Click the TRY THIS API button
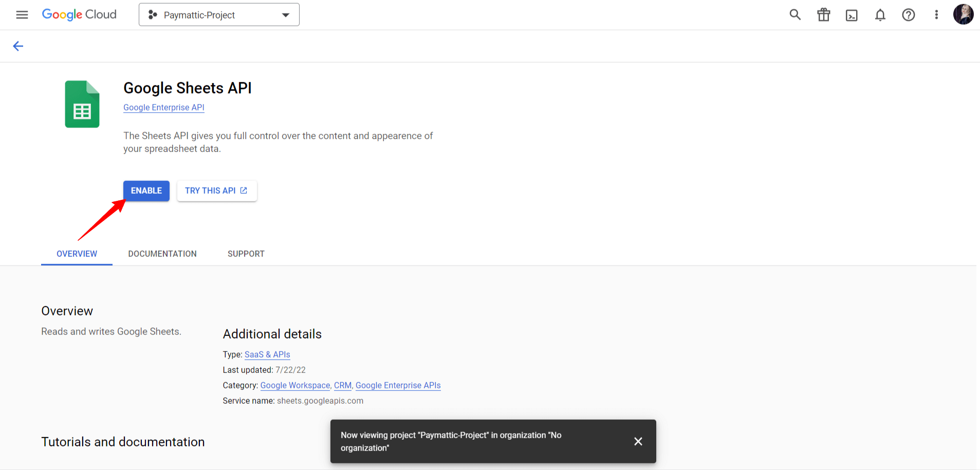Image resolution: width=980 pixels, height=470 pixels. (x=217, y=191)
